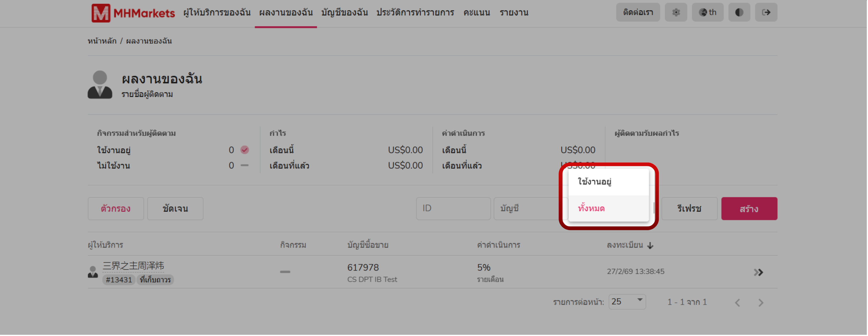Click the ที่เก็บถาวร tag

pyautogui.click(x=155, y=280)
